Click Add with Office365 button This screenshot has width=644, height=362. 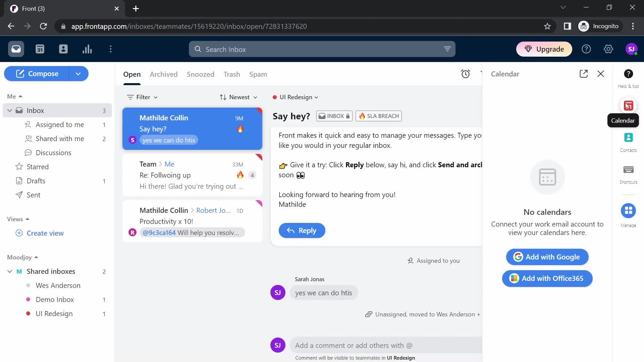click(547, 279)
